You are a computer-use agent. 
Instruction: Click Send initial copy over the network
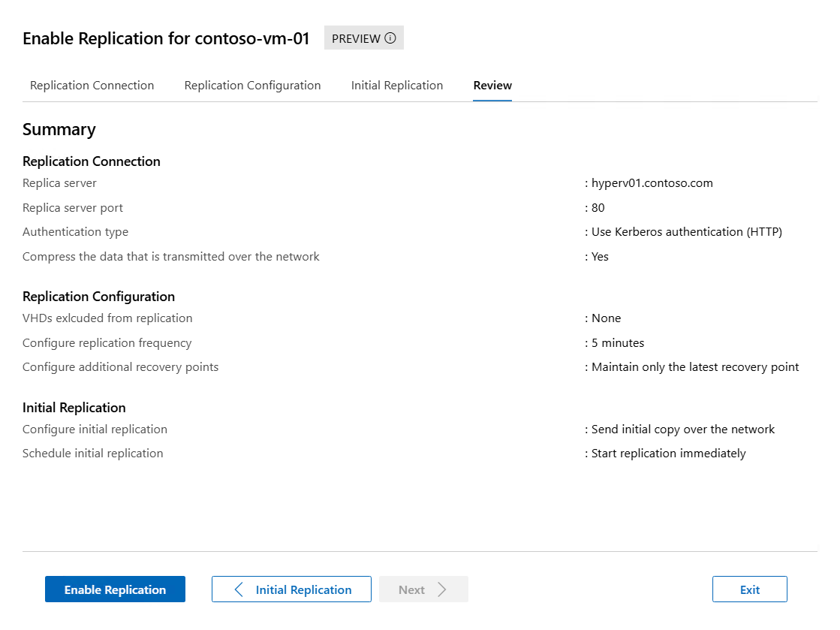(x=682, y=430)
